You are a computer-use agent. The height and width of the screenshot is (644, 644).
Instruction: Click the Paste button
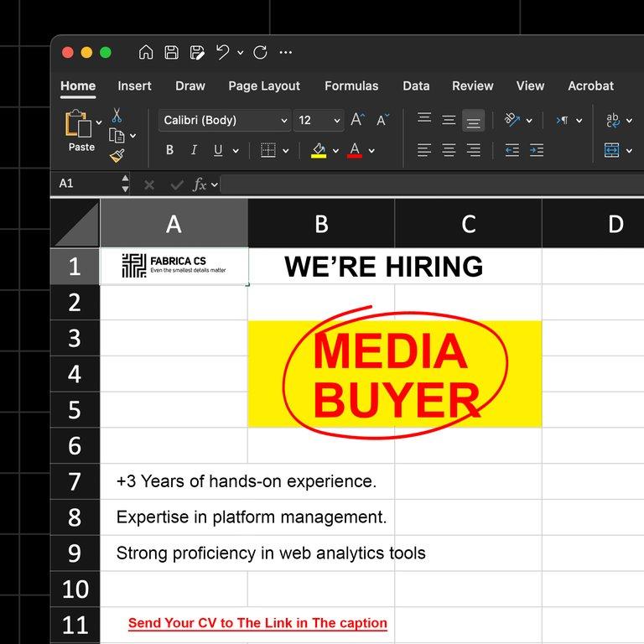(80, 132)
